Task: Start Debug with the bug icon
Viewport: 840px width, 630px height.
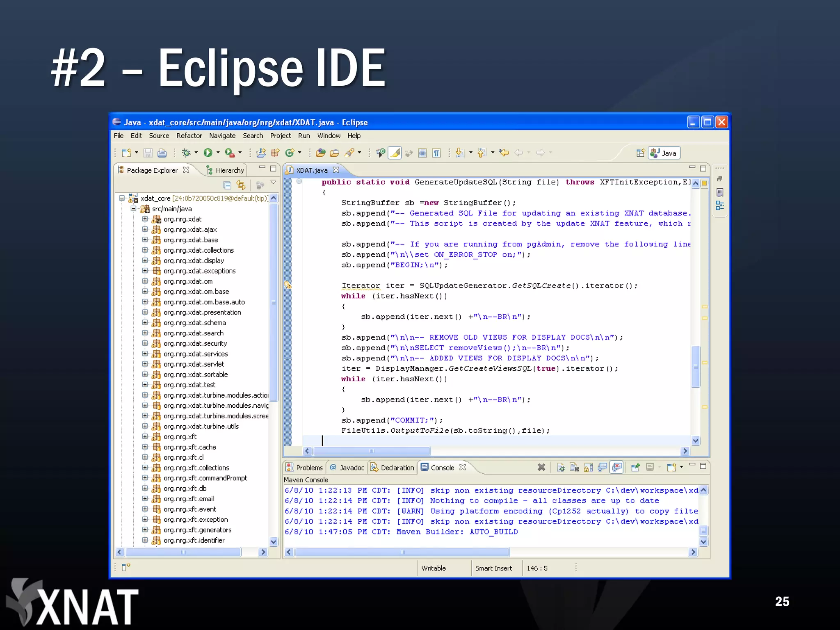Action: [x=186, y=153]
